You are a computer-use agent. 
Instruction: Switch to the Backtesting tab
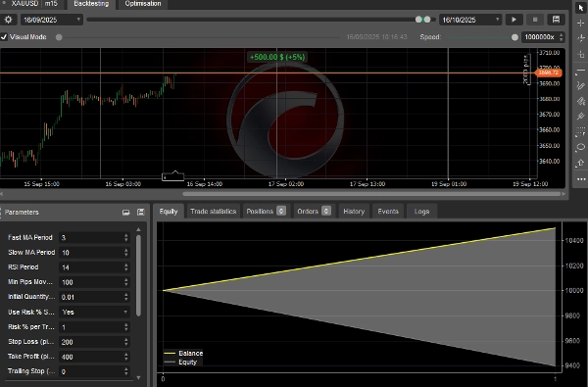91,4
